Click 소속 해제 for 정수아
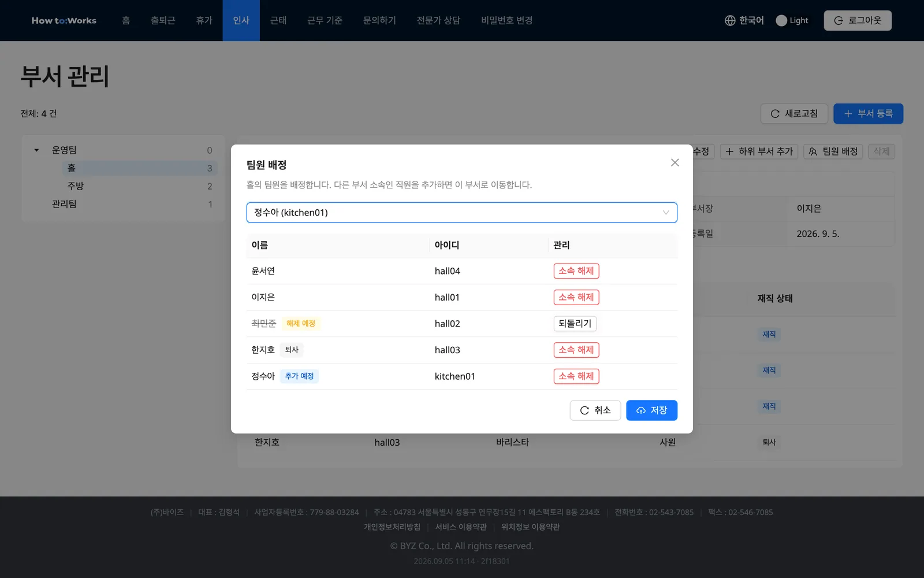Image resolution: width=924 pixels, height=578 pixels. pos(576,376)
